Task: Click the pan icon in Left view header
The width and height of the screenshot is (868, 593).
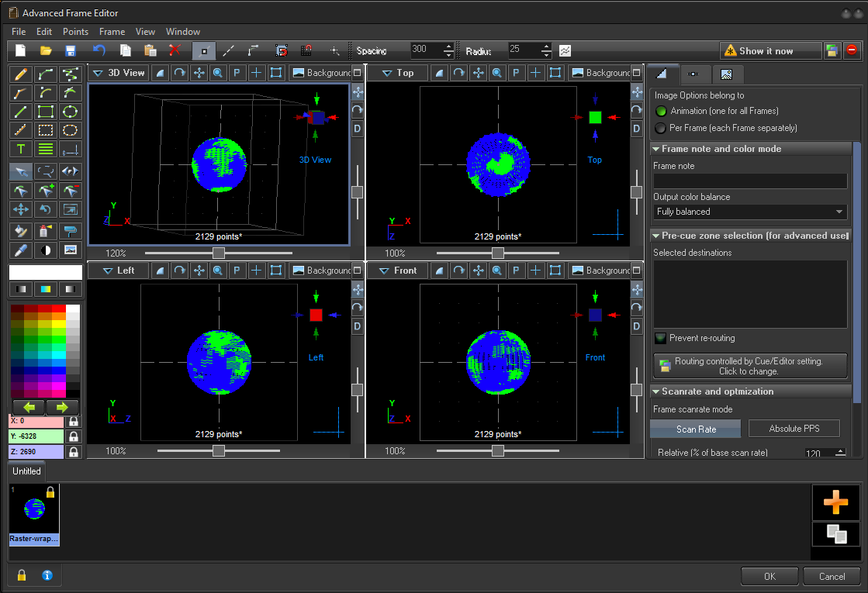Action: pyautogui.click(x=199, y=271)
